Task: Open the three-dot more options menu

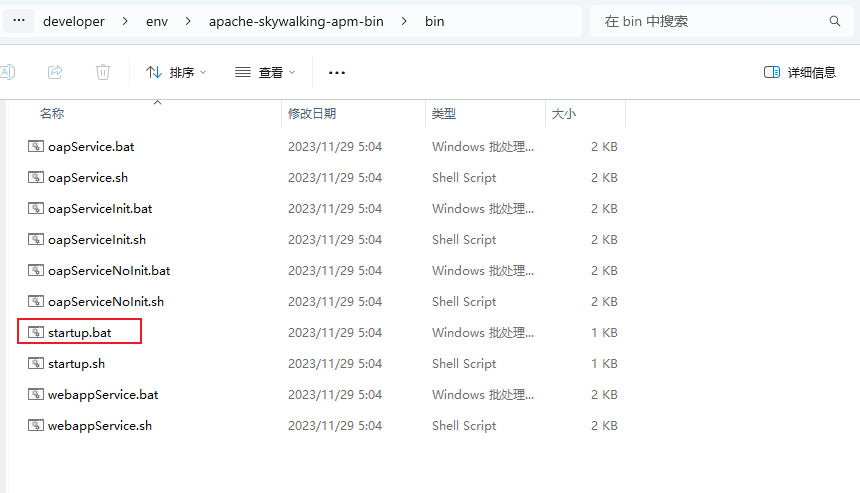Action: (337, 72)
